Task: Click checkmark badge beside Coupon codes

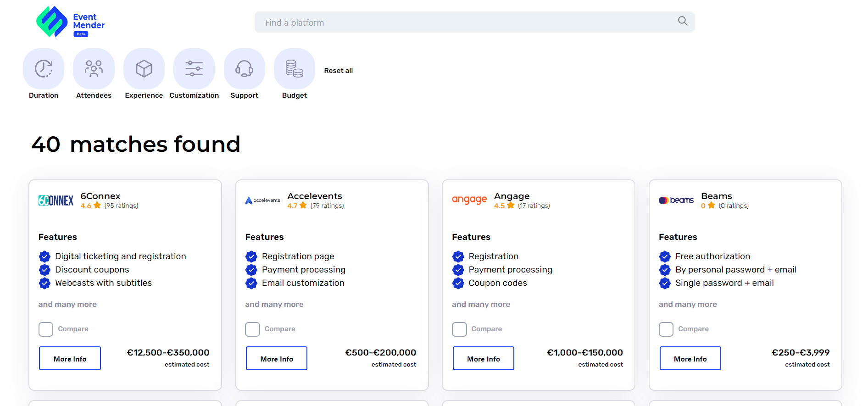Action: coord(458,283)
